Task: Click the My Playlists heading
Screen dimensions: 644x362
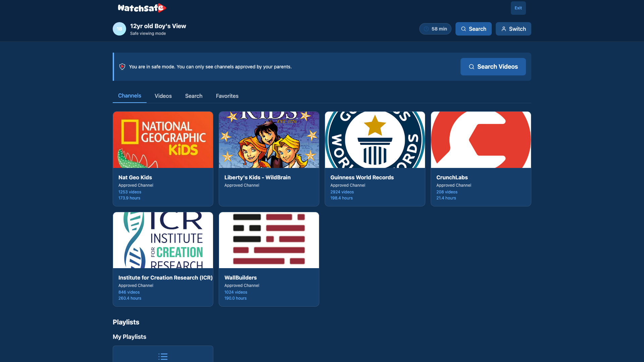Action: click(x=129, y=337)
